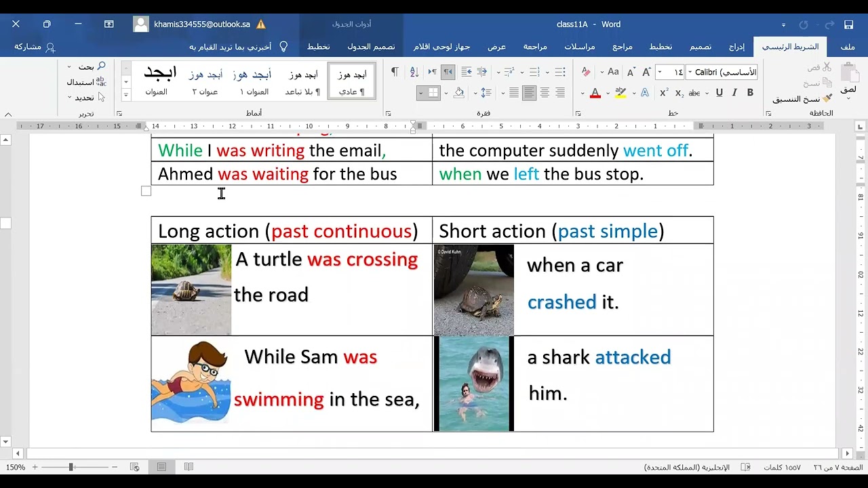Image resolution: width=868 pixels, height=488 pixels.
Task: Apply Underline formatting
Action: [719, 93]
